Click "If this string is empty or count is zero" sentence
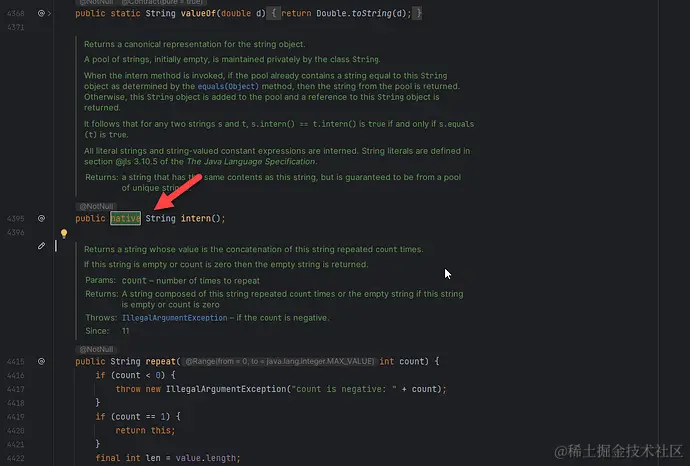 (226, 264)
